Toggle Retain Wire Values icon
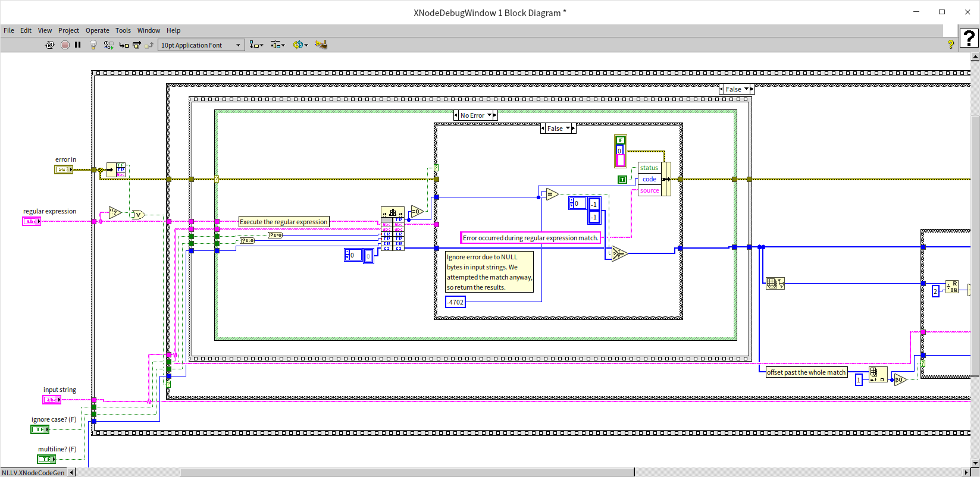 pos(108,45)
